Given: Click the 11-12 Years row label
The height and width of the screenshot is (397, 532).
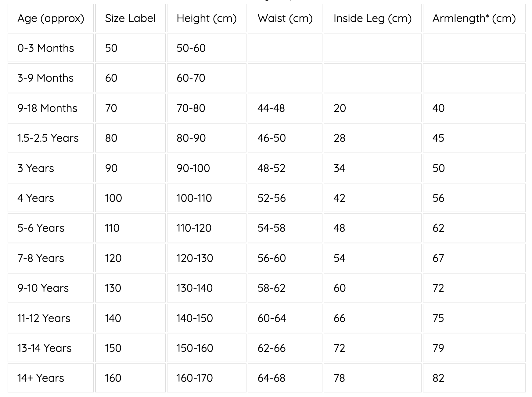Looking at the screenshot, I should (x=44, y=318).
